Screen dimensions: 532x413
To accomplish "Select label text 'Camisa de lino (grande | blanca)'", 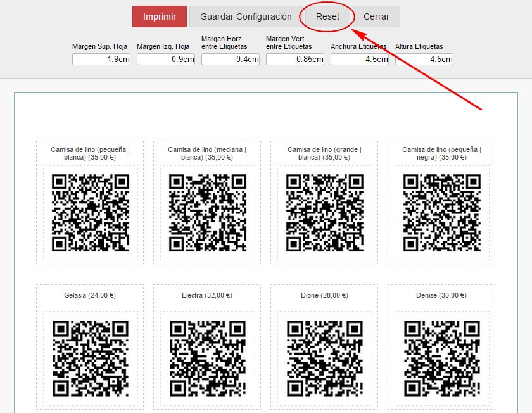I will click(324, 153).
